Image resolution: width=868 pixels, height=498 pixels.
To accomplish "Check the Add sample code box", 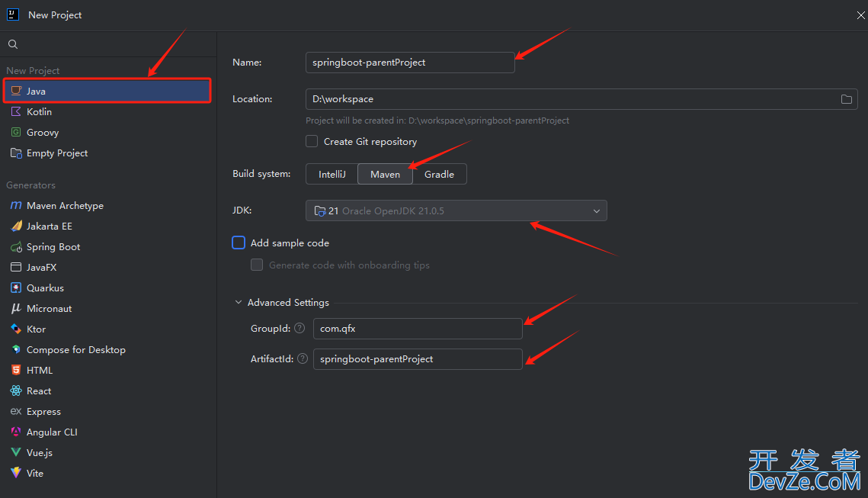I will pos(239,243).
